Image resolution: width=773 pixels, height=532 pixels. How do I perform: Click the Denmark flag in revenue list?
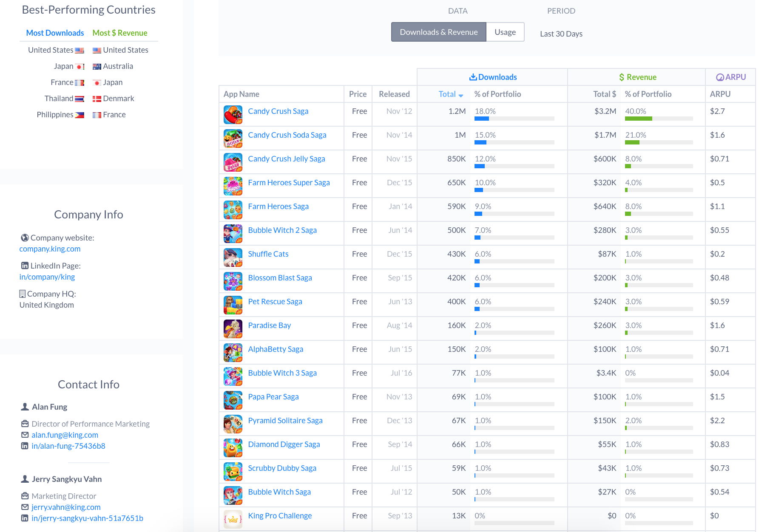click(97, 99)
